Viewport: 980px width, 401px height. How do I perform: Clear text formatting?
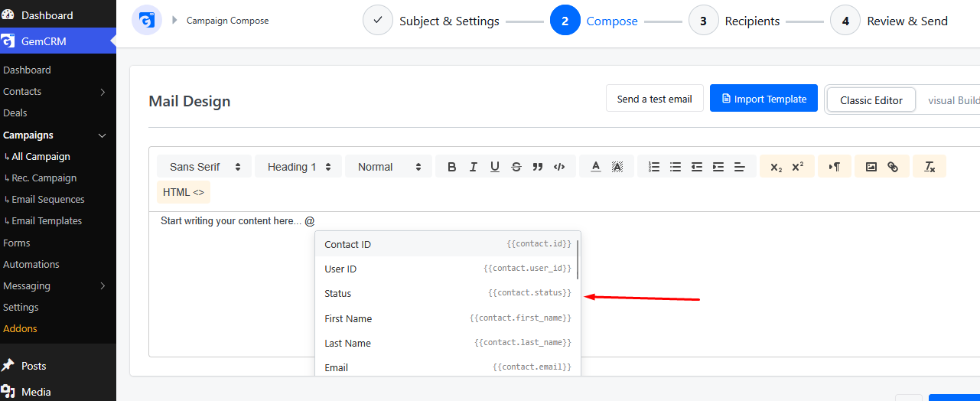pos(930,167)
